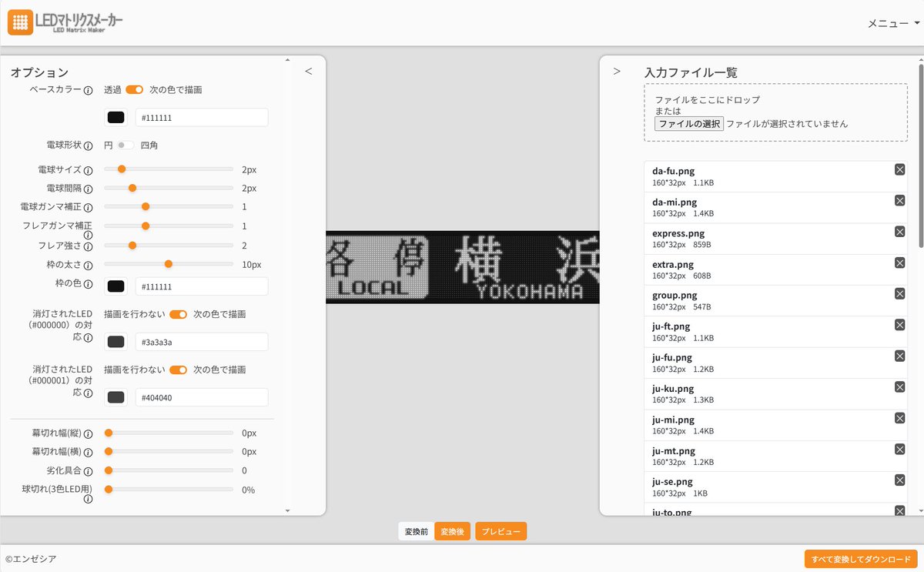Remove ju-mi.png from file list
This screenshot has width=924, height=572.
coord(899,418)
